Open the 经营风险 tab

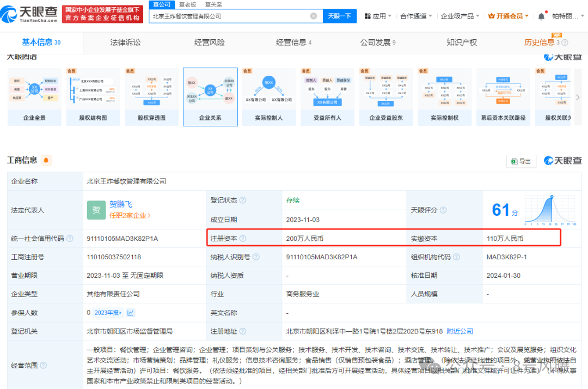click(x=210, y=42)
